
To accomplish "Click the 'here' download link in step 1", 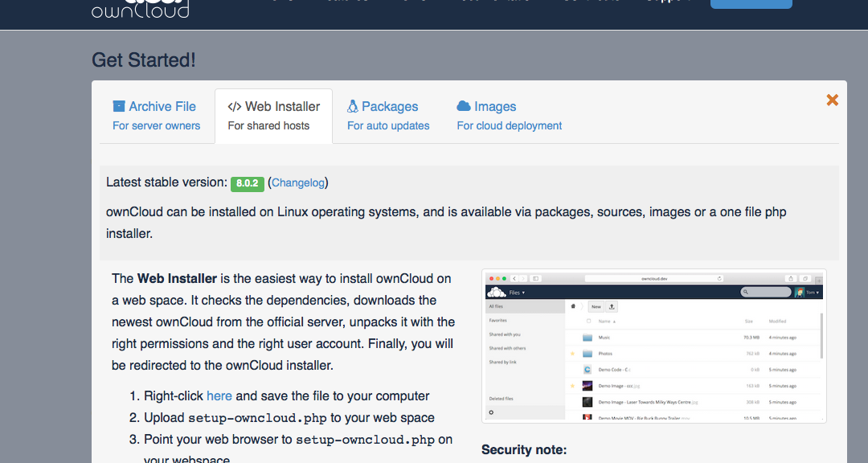I will [219, 396].
